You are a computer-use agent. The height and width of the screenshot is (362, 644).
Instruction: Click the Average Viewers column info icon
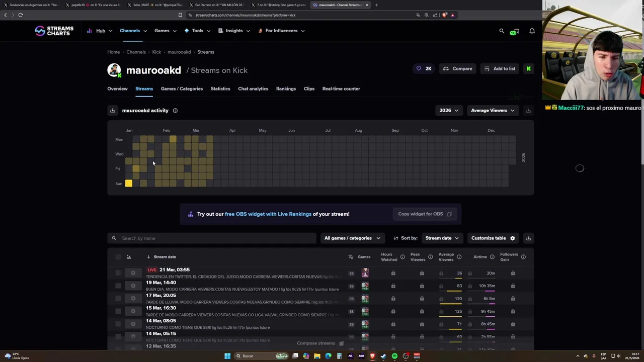459,257
